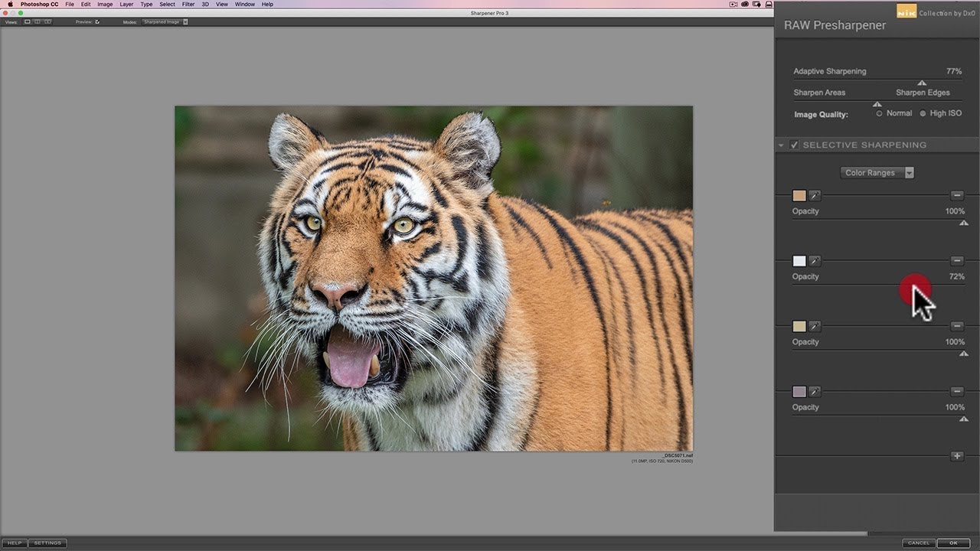The height and width of the screenshot is (551, 980).
Task: Open the Modes Sharpened Image dropdown
Action: (165, 22)
